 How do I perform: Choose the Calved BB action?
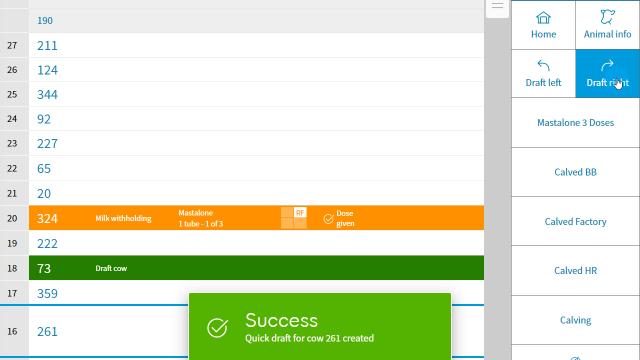tap(575, 172)
